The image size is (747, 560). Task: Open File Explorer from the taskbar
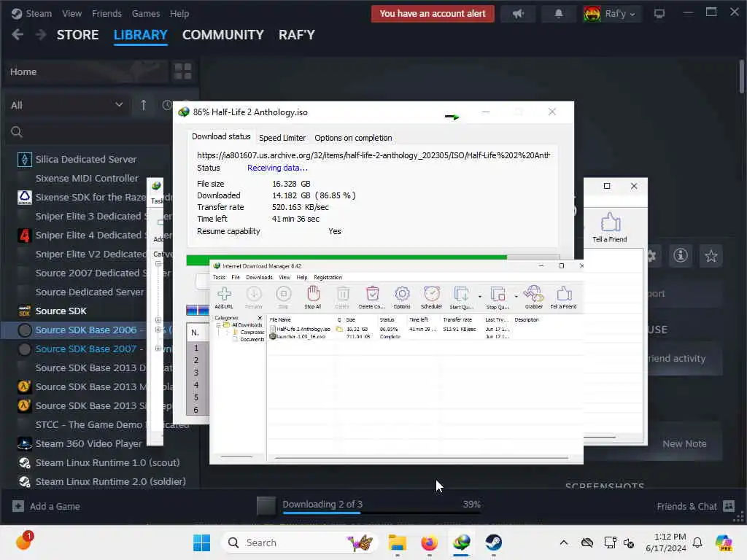[397, 542]
